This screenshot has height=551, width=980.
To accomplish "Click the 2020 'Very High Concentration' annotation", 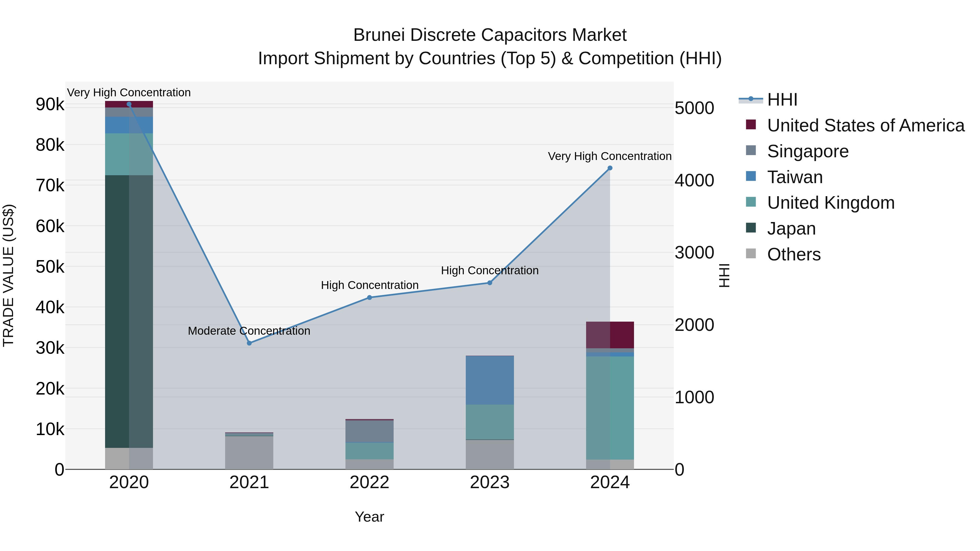I will point(129,93).
